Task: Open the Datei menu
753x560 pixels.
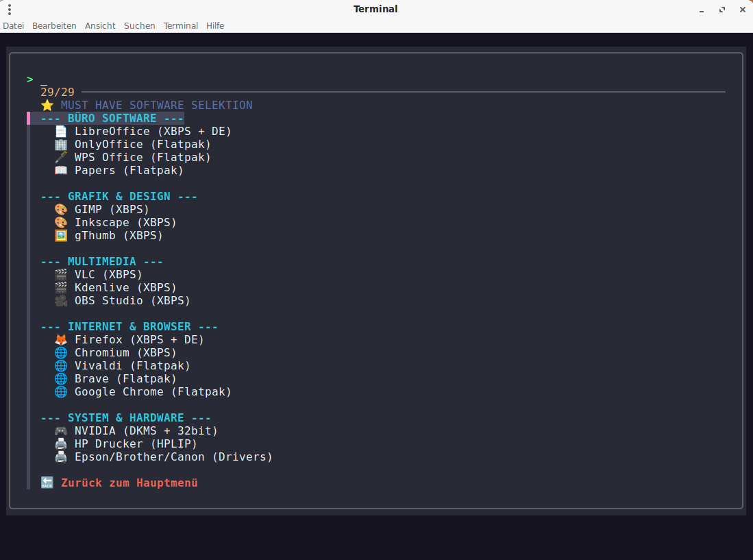Action: pos(14,26)
